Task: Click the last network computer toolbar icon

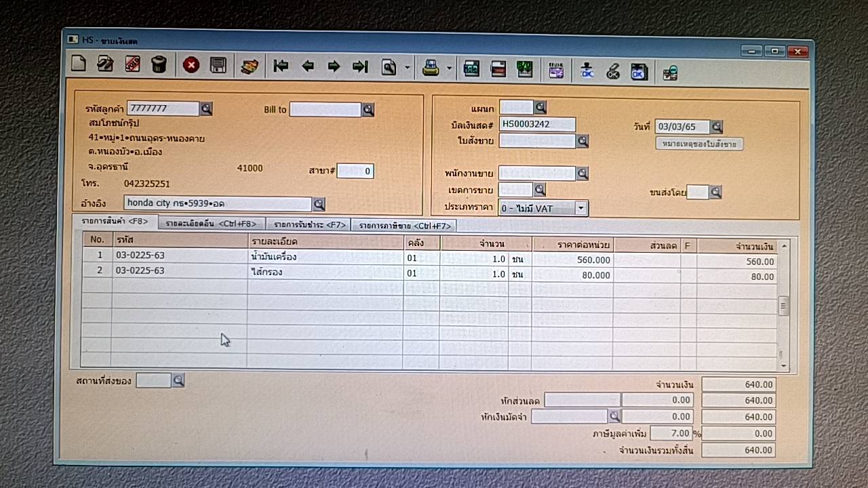Action: tap(670, 73)
